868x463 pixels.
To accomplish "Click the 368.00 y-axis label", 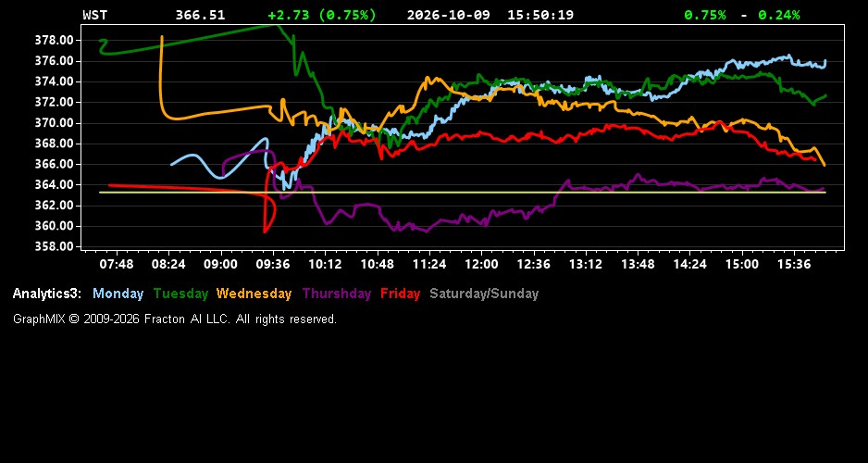I will click(54, 144).
